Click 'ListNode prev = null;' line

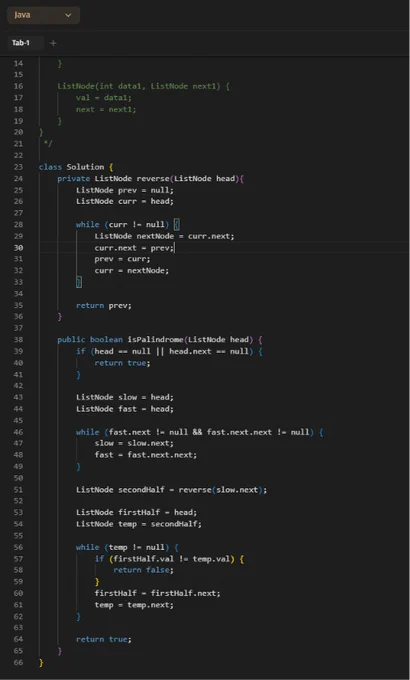(125, 190)
